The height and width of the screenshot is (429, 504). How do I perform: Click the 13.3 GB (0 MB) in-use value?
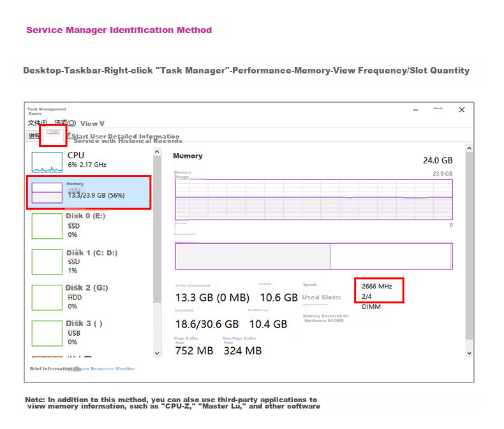pos(212,297)
